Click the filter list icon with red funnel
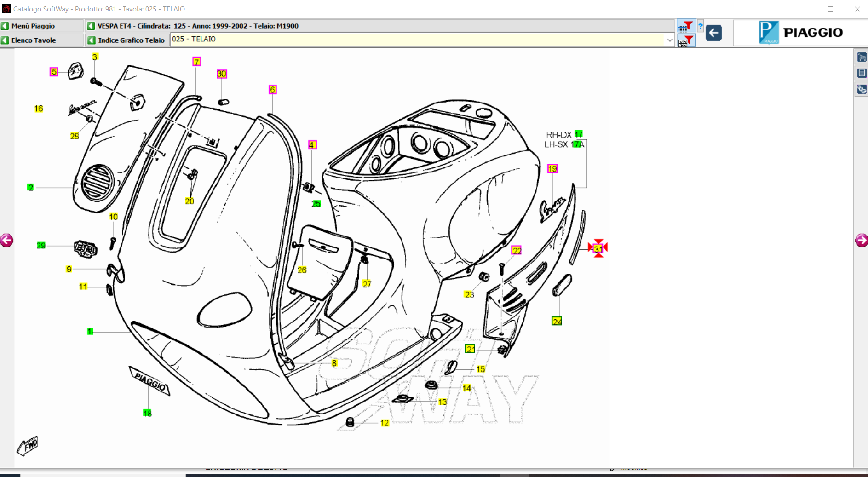868x477 pixels. [685, 26]
